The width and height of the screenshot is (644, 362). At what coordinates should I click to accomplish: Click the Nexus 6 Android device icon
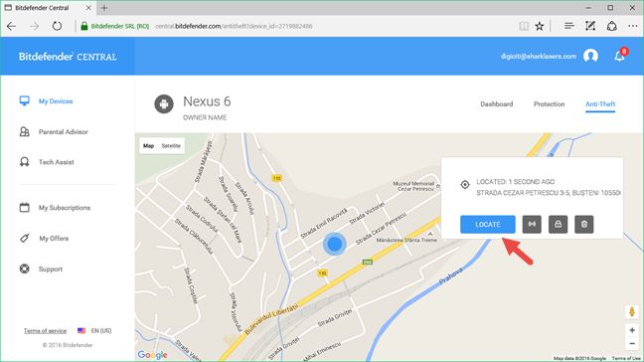[x=164, y=104]
